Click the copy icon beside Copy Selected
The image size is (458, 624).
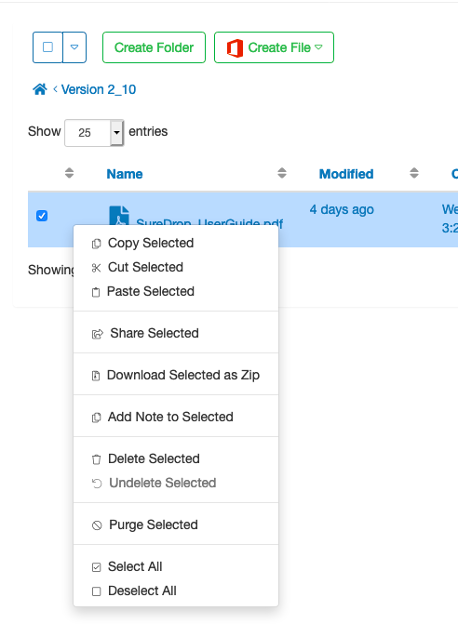96,244
